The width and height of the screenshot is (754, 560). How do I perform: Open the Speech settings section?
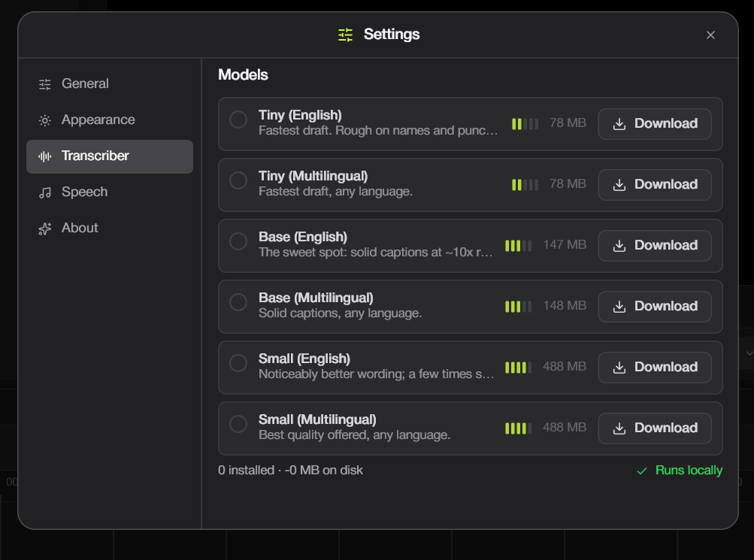pos(110,192)
